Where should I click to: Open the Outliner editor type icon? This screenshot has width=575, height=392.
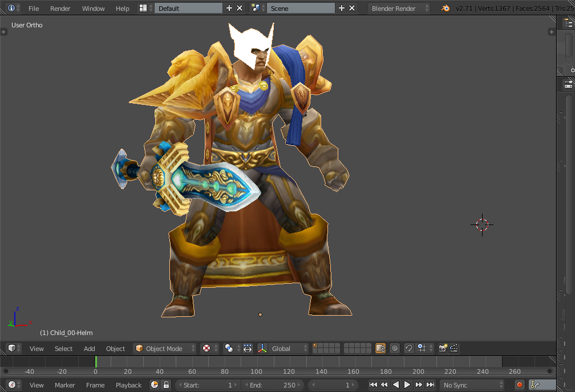(568, 23)
